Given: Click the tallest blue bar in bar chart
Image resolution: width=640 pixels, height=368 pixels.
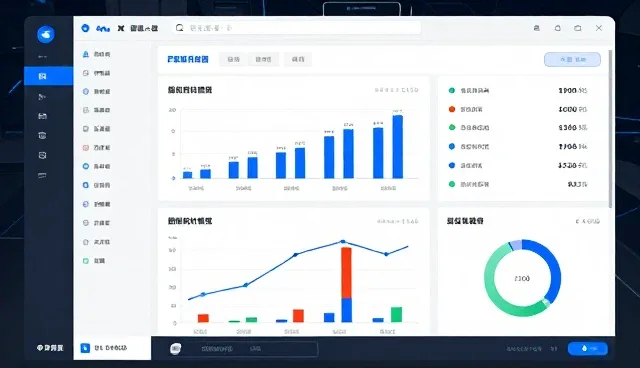Looking at the screenshot, I should pyautogui.click(x=398, y=147).
